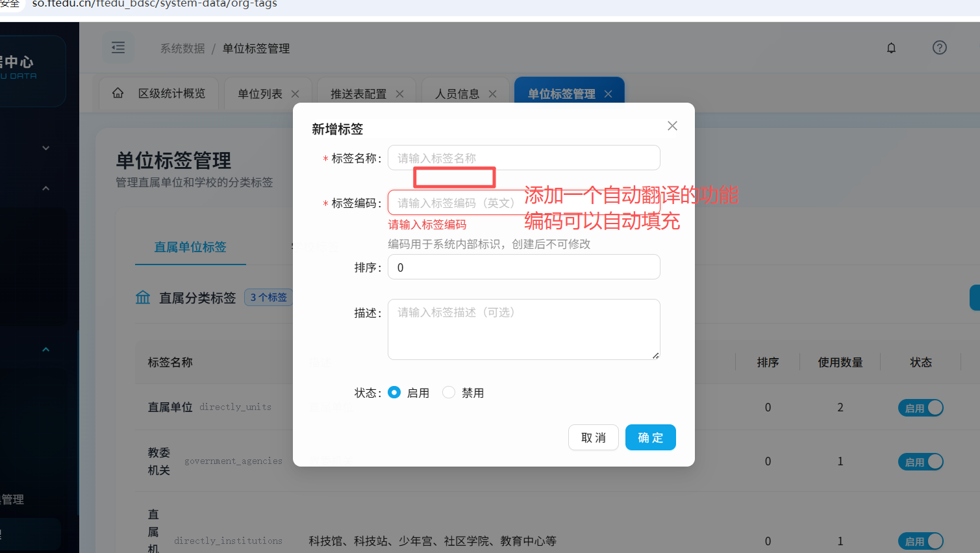980x553 pixels.
Task: Click the home icon in tab bar
Action: tap(118, 94)
